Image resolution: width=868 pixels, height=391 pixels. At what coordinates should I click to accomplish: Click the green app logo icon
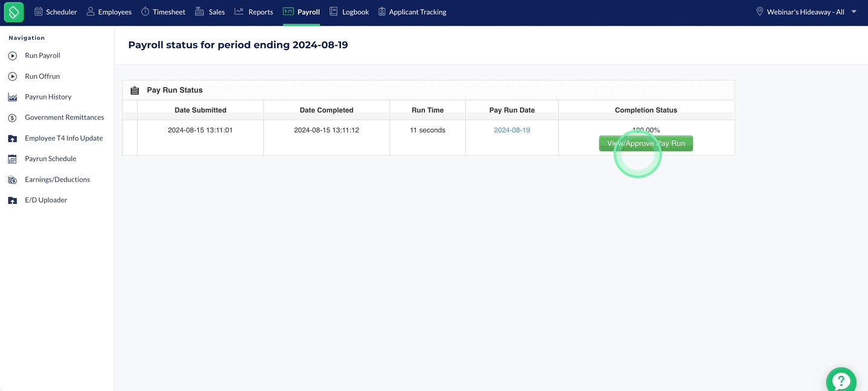pos(13,11)
